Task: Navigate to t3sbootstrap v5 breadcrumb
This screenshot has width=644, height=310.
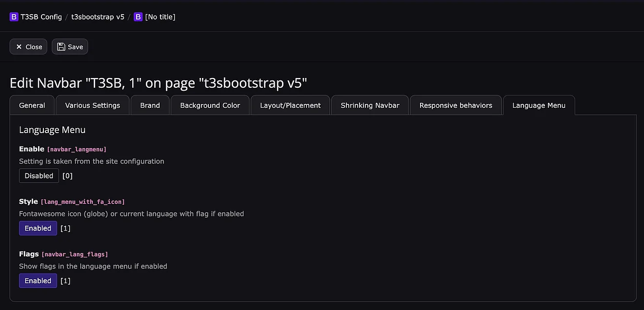Action: pyautogui.click(x=98, y=17)
